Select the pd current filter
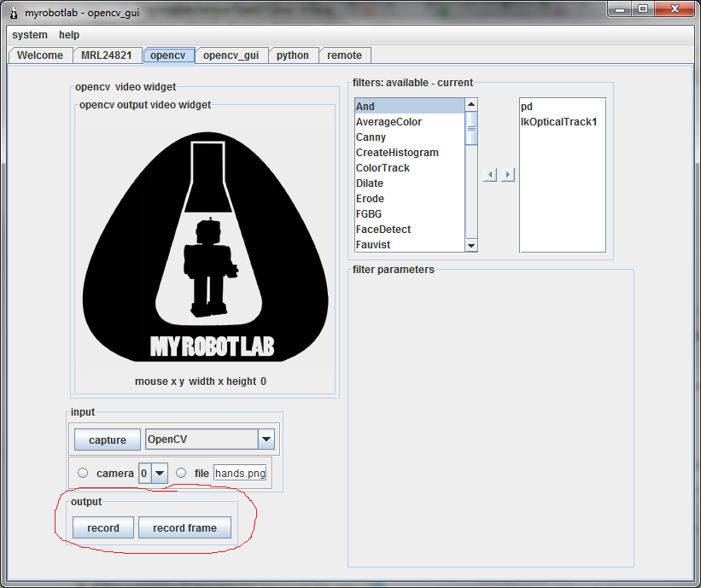Viewport: 701px width, 588px height. 563,107
